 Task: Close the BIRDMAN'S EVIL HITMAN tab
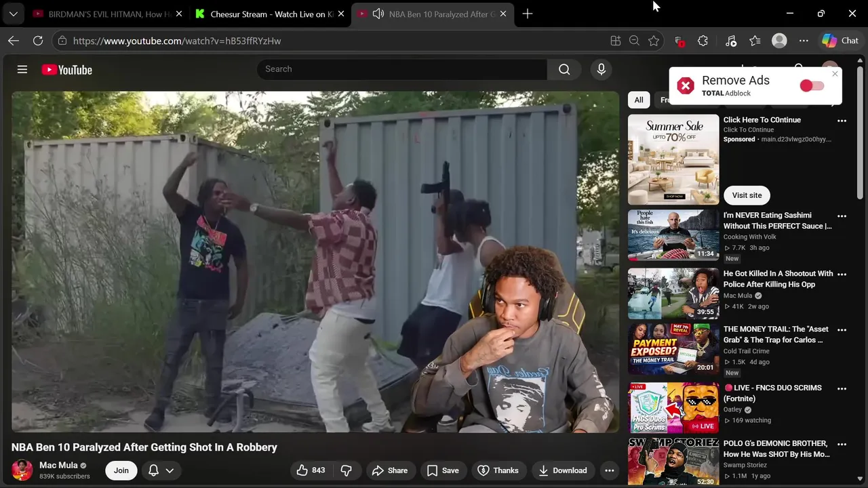179,14
